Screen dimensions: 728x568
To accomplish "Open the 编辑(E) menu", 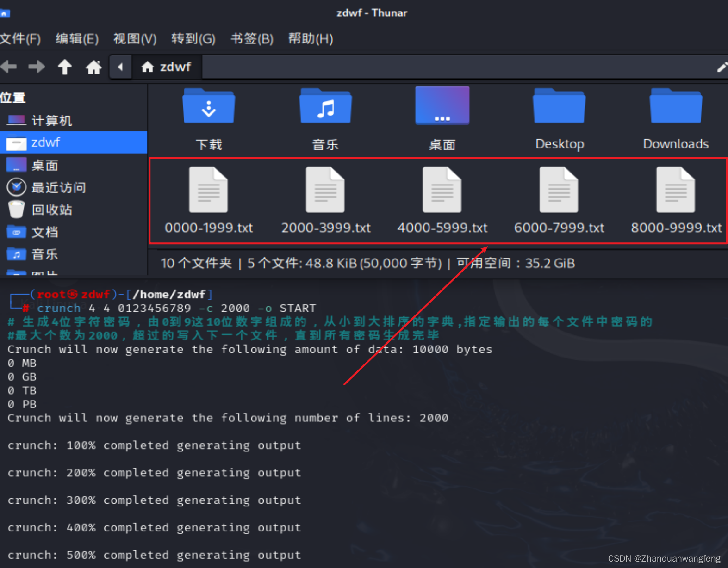I will point(77,39).
